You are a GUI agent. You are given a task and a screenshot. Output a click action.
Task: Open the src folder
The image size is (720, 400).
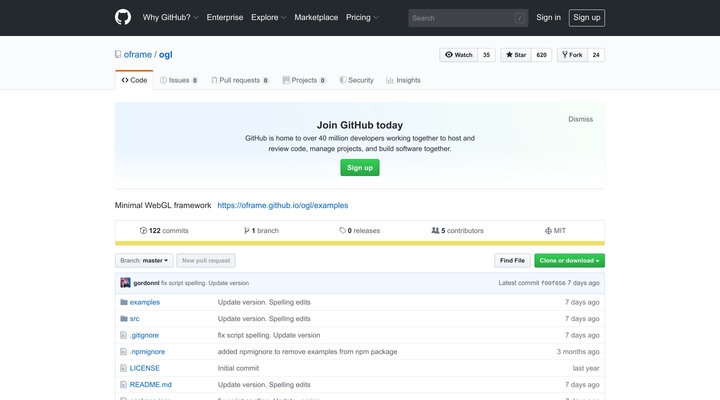point(135,319)
